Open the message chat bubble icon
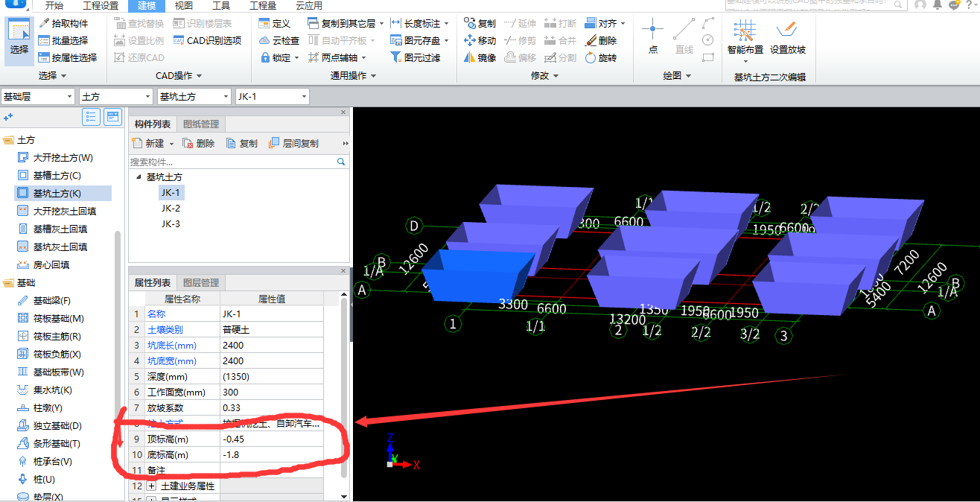 tap(954, 4)
